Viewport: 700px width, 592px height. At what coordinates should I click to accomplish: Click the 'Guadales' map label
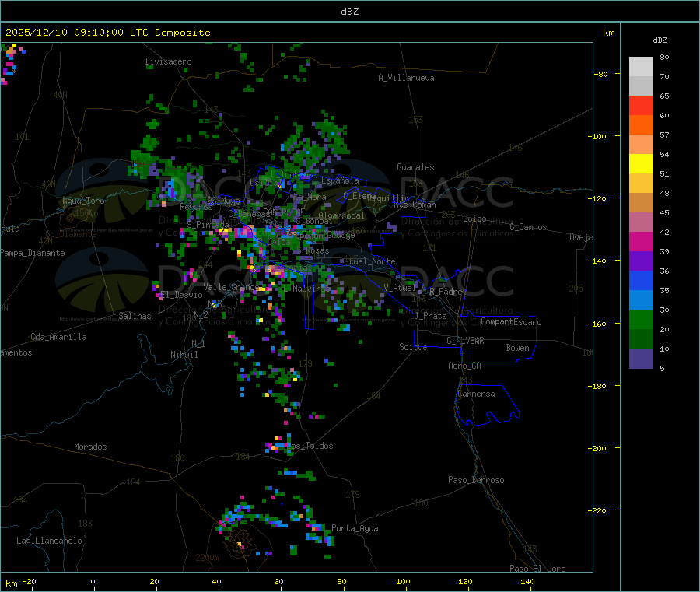pos(415,167)
